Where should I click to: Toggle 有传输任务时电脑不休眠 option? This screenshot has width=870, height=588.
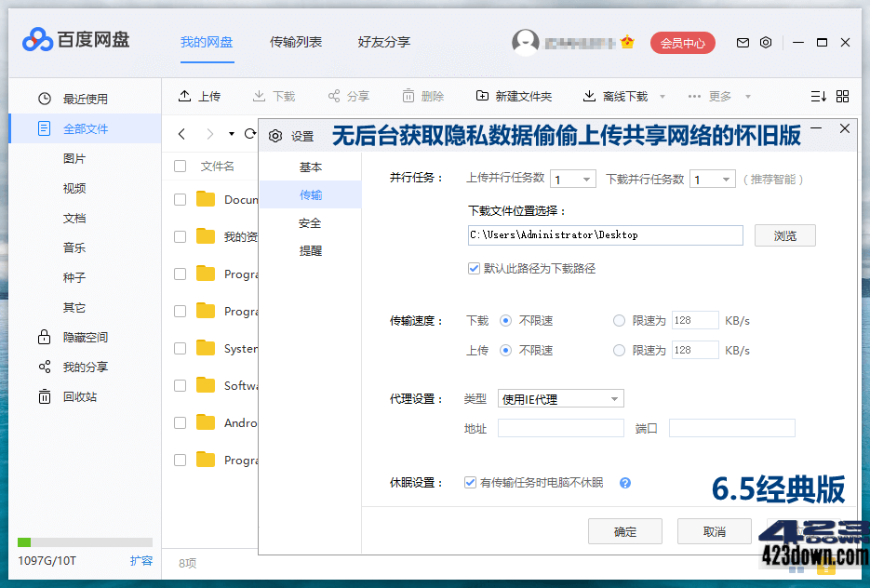click(x=470, y=482)
